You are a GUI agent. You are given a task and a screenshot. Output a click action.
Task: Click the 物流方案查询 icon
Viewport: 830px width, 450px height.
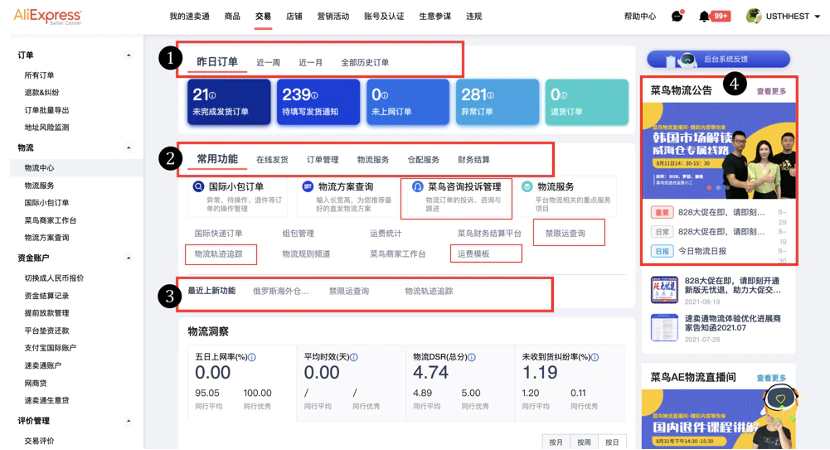[x=308, y=186]
